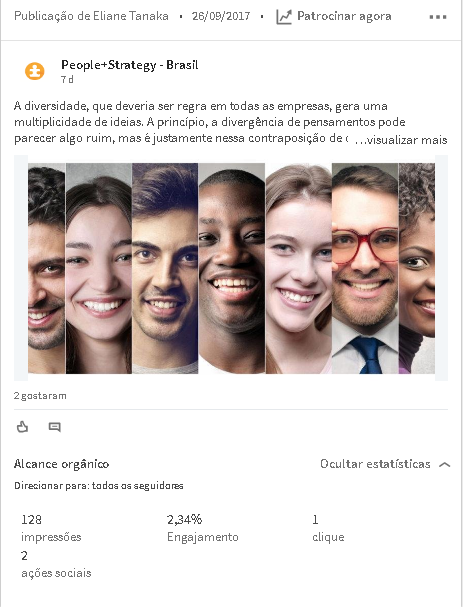Open People+Strategy - Brasil page name
Screen dimensions: 463x607
tap(130, 65)
